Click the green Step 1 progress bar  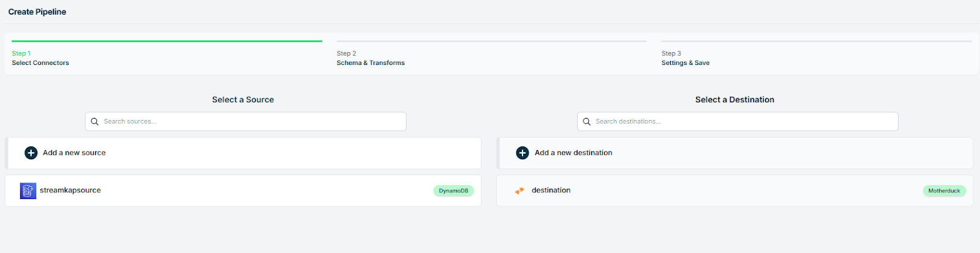pos(167,41)
